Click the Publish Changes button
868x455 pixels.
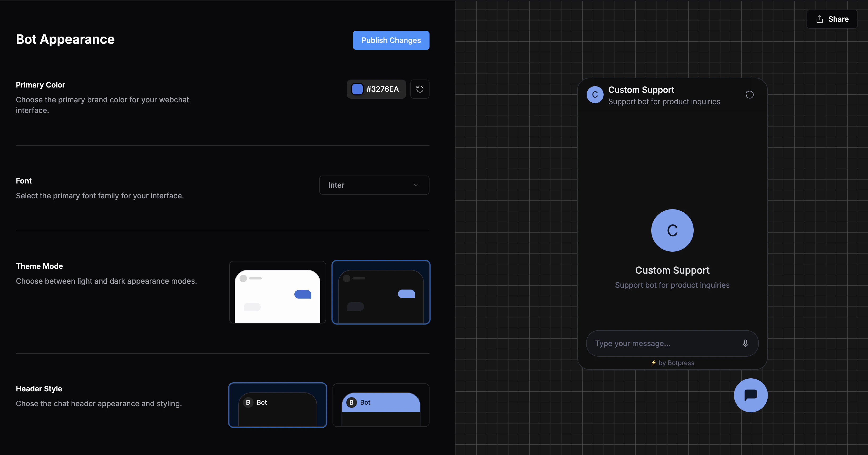tap(391, 41)
